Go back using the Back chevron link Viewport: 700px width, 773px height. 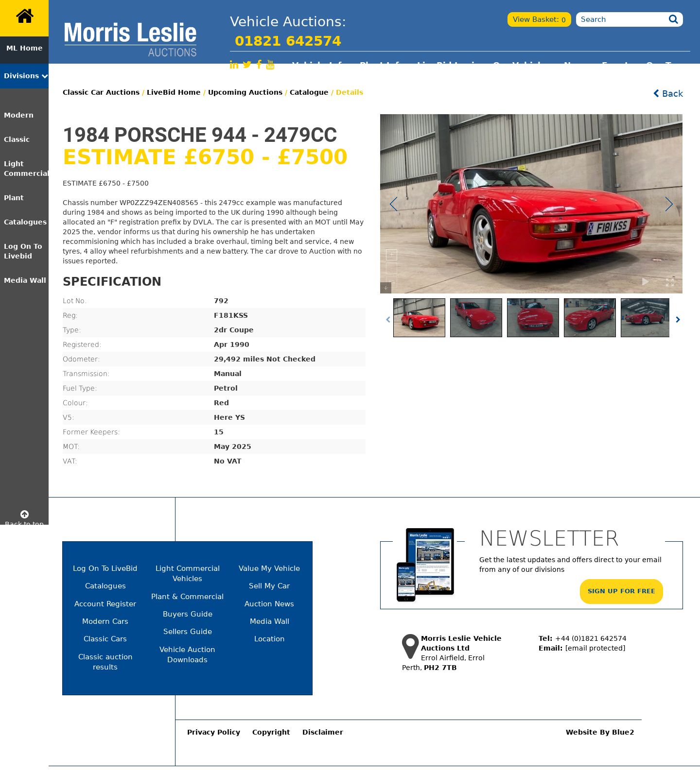[x=668, y=93]
